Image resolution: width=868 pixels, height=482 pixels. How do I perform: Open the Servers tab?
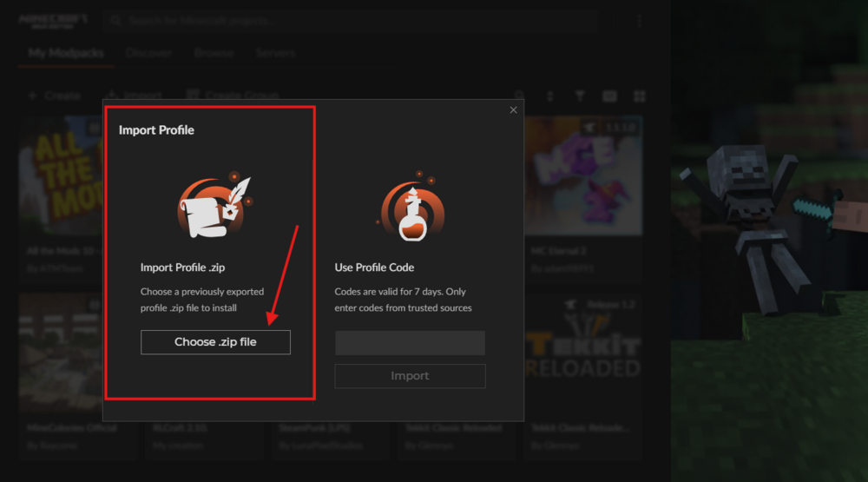tap(275, 53)
